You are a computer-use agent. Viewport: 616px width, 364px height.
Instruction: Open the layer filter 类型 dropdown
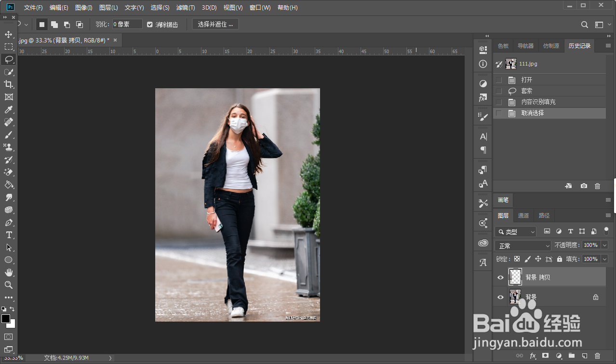pos(515,232)
